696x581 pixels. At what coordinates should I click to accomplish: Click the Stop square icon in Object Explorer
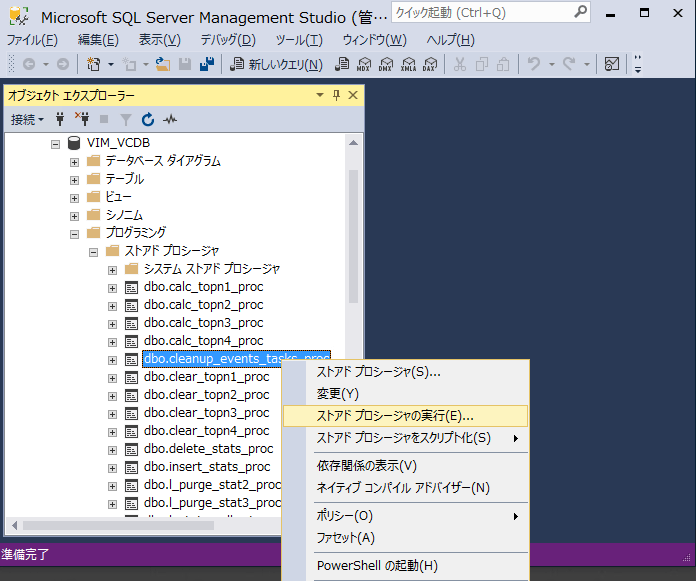(x=104, y=119)
